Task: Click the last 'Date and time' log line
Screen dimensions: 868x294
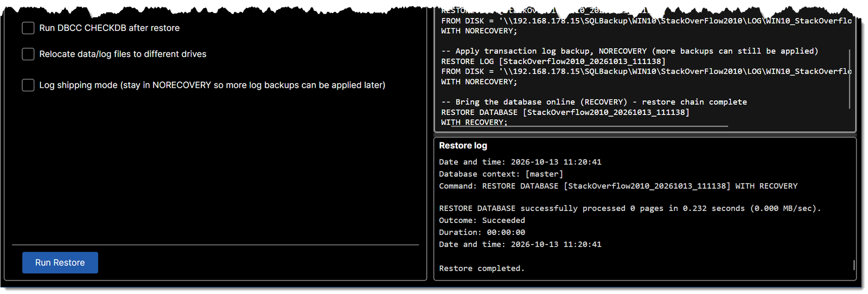Action: 520,245
